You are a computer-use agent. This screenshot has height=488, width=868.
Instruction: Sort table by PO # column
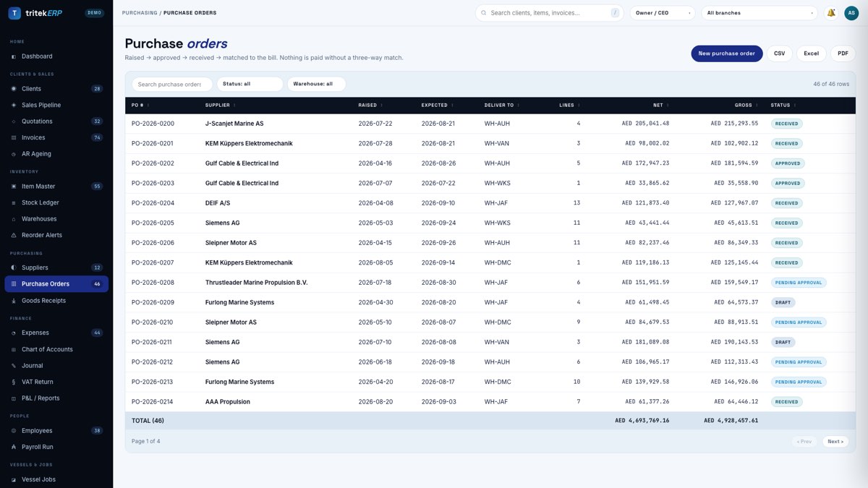tap(140, 106)
